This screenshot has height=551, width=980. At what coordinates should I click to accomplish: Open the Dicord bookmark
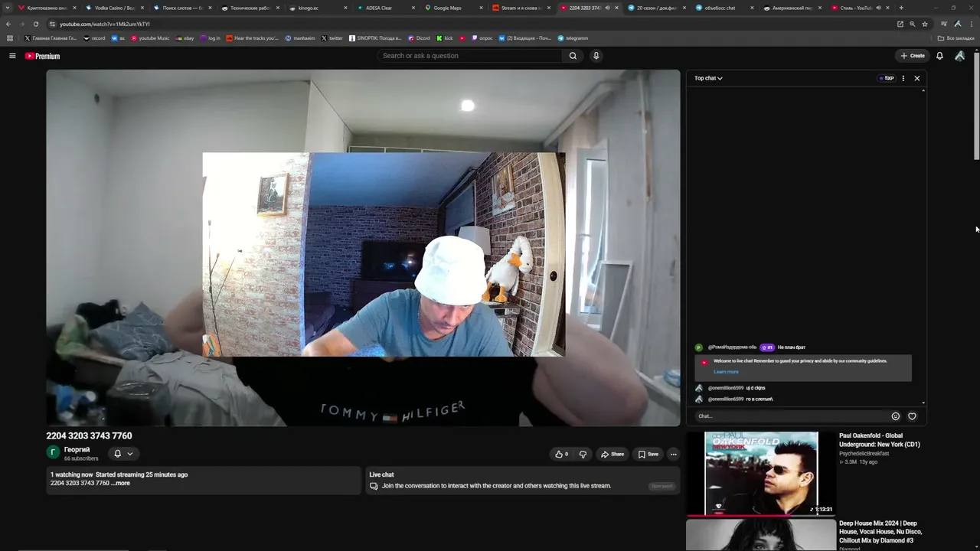tap(419, 38)
